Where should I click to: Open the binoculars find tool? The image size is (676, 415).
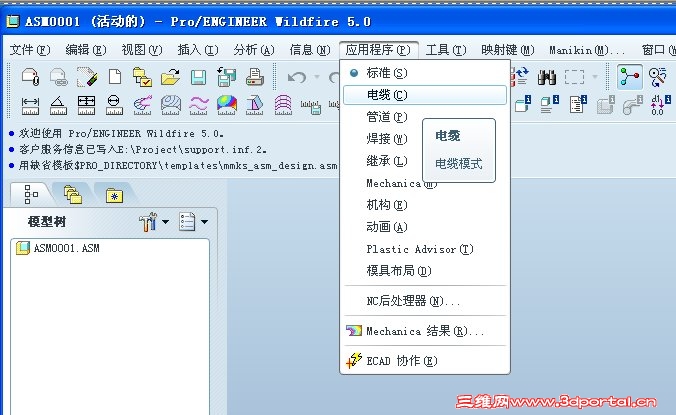547,78
